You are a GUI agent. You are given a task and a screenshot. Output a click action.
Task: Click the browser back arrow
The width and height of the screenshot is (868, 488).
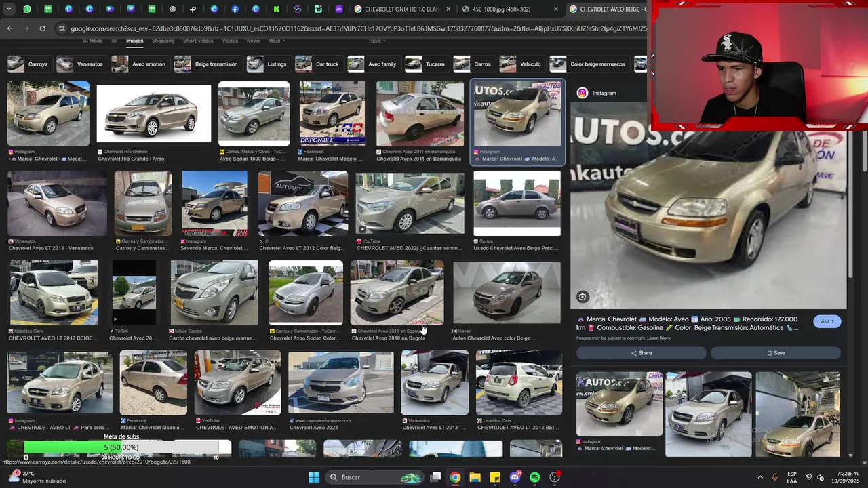(x=9, y=28)
